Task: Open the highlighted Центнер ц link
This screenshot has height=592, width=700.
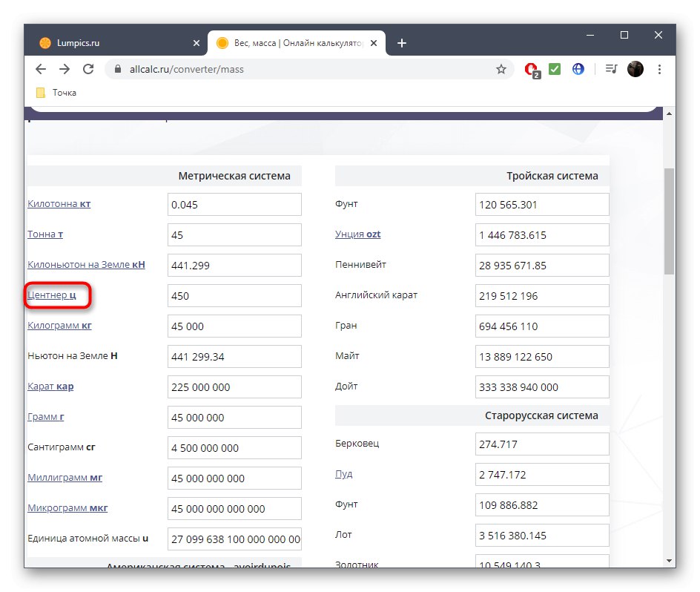Action: [53, 295]
